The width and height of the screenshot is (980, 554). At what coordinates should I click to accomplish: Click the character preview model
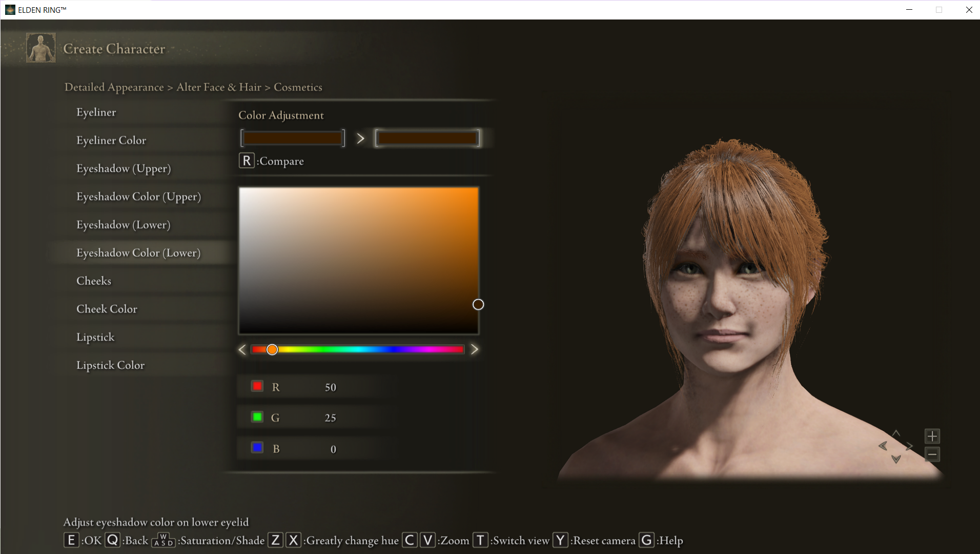point(743,308)
